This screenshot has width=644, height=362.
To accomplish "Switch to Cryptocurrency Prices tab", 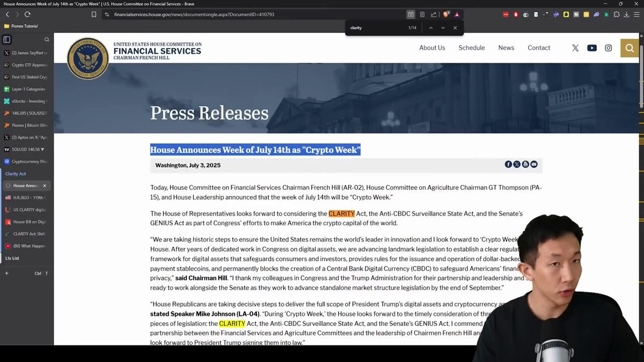I will [x=26, y=161].
